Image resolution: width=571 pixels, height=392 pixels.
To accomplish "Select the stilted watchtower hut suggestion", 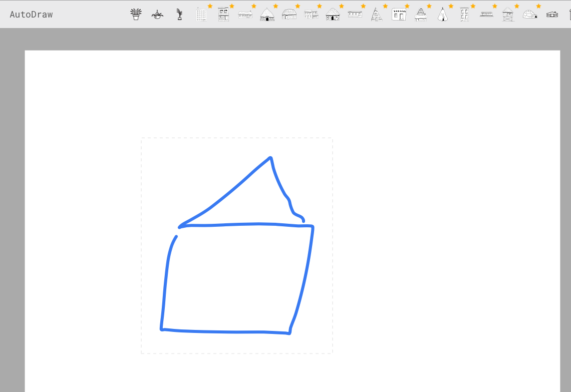I will [x=508, y=14].
